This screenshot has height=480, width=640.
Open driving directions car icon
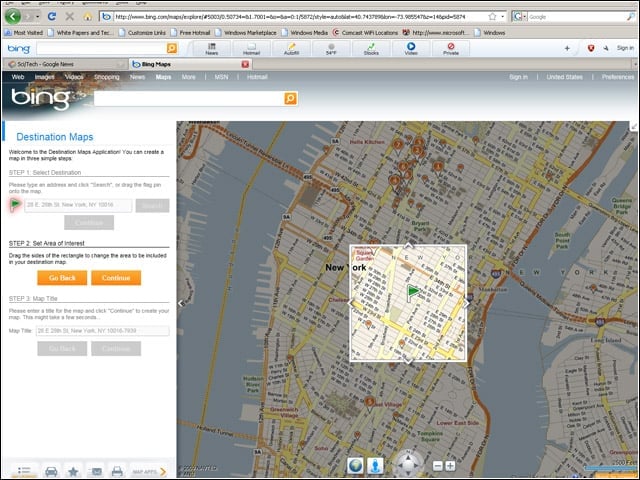pos(51,471)
